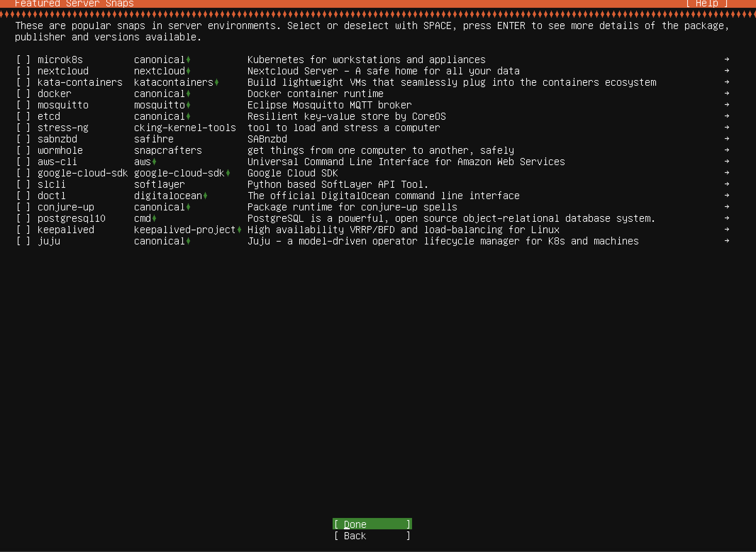Viewport: 756px width, 552px height.
Task: Click the verified star after cmd publisher
Action: click(x=154, y=219)
